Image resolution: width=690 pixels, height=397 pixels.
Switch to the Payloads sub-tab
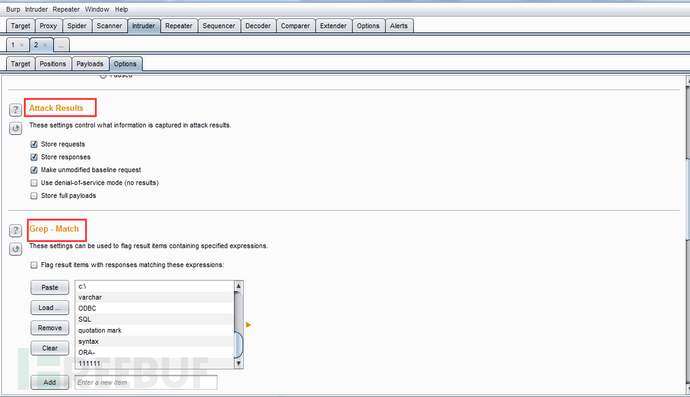(x=90, y=64)
